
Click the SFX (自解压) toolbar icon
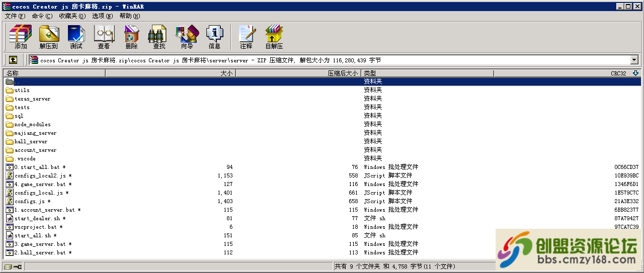pyautogui.click(x=274, y=37)
